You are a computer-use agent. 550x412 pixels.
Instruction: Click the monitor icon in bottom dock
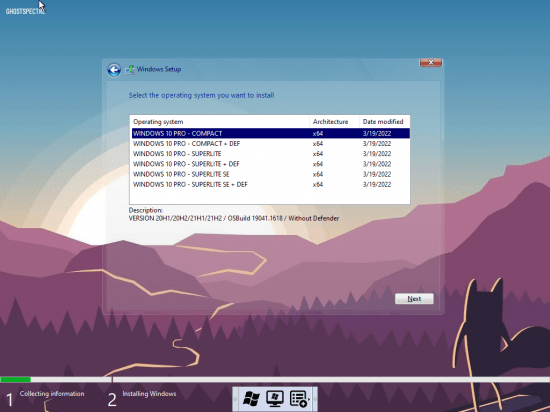point(275,399)
